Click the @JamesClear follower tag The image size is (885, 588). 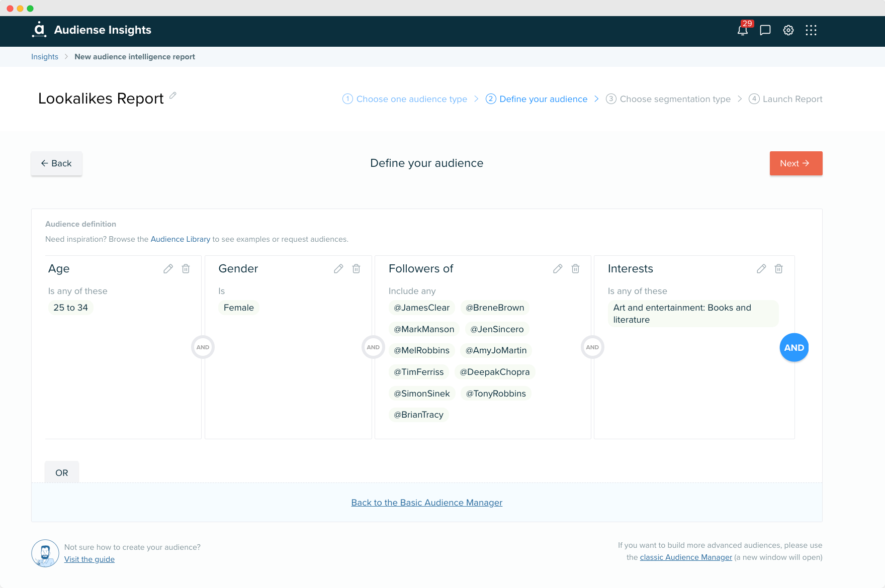click(x=422, y=308)
